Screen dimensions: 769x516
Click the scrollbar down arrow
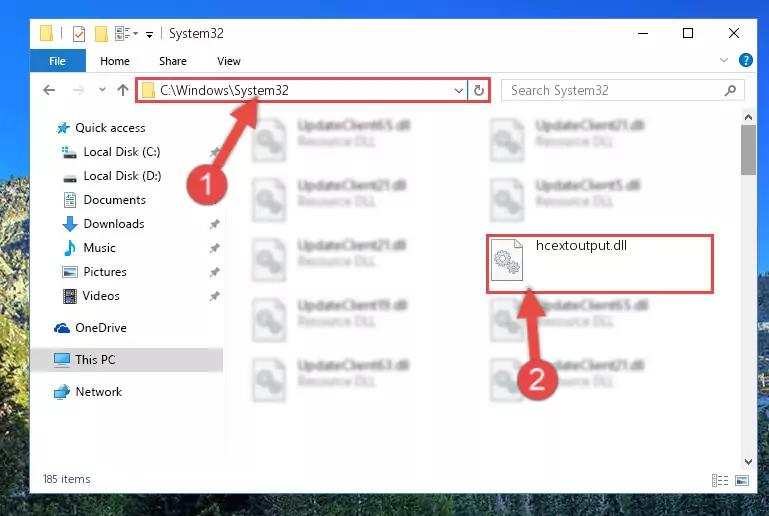[748, 461]
